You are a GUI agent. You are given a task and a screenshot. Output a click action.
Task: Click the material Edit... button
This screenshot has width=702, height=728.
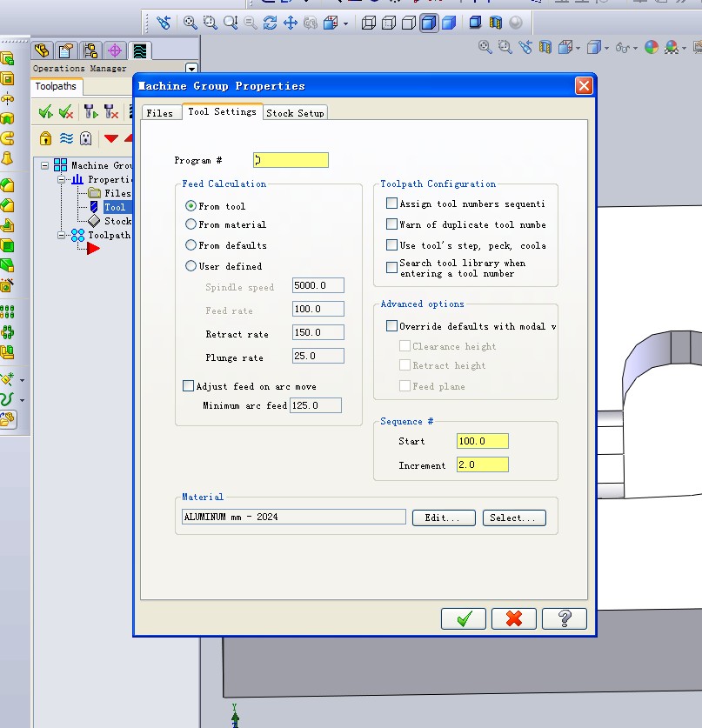443,518
